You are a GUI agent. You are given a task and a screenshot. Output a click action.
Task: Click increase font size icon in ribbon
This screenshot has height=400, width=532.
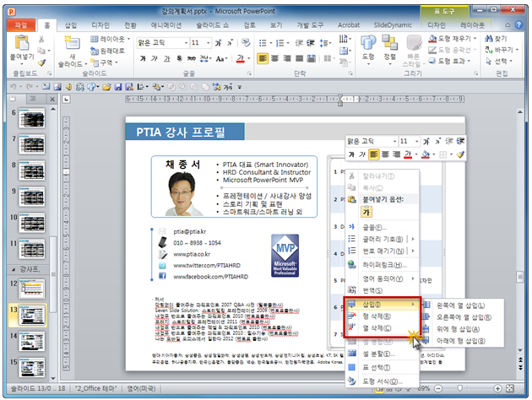pos(218,43)
